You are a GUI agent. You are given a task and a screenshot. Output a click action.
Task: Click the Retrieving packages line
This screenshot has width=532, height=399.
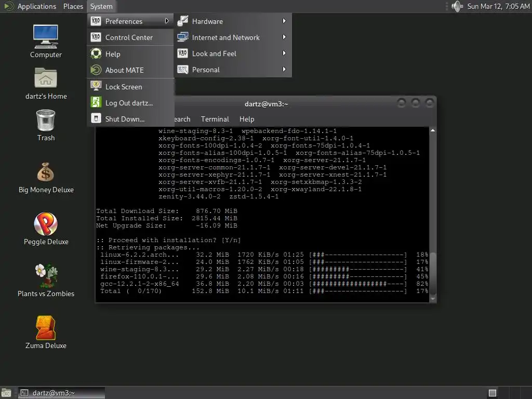pos(148,247)
